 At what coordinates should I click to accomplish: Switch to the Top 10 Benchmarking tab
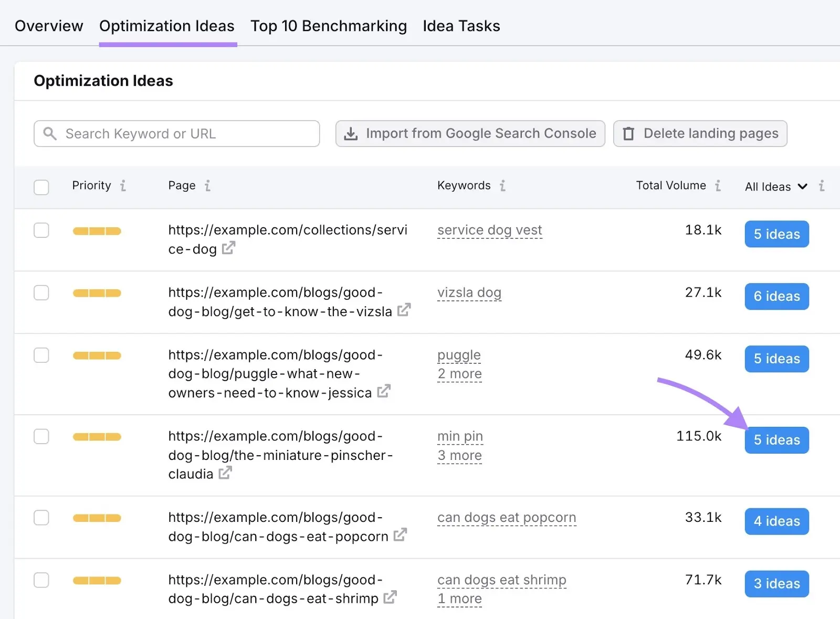click(329, 26)
